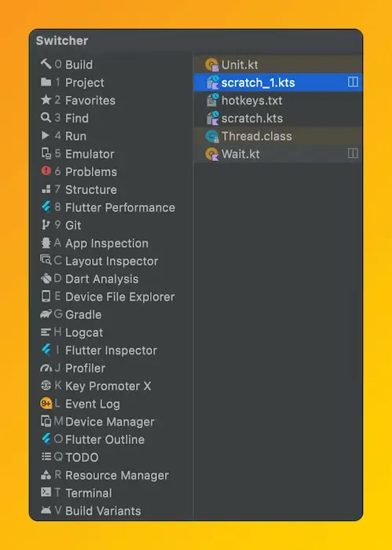
Task: Click the Gradle elephant icon
Action: pyautogui.click(x=46, y=314)
